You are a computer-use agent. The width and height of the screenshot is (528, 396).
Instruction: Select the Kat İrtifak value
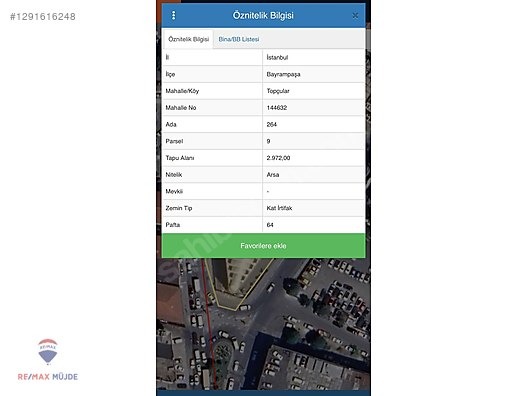[314, 208]
